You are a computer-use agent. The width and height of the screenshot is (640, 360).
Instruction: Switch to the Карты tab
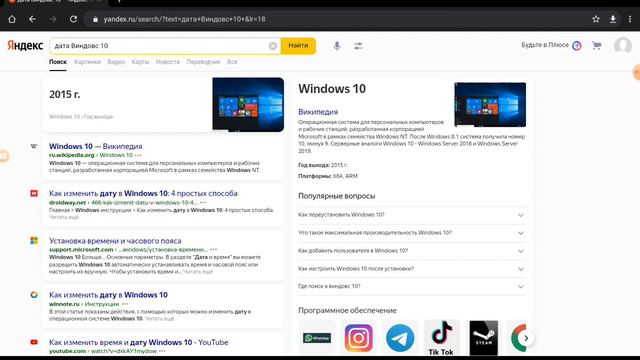tap(140, 62)
